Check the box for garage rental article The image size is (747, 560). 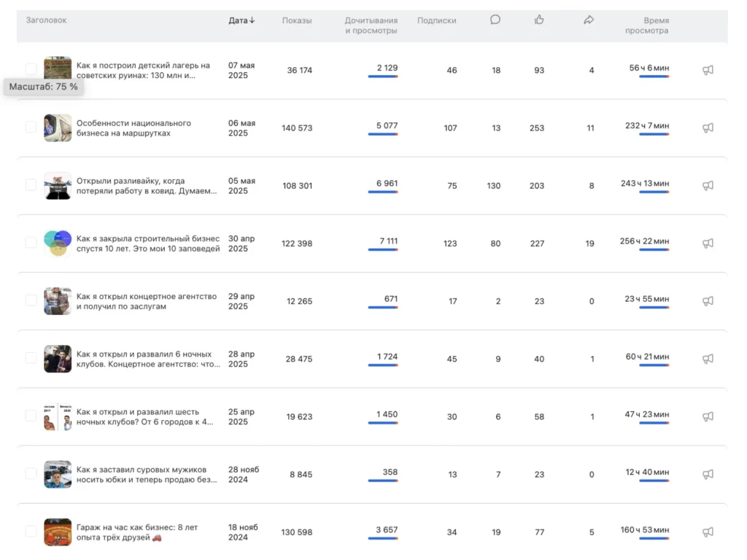(x=31, y=532)
